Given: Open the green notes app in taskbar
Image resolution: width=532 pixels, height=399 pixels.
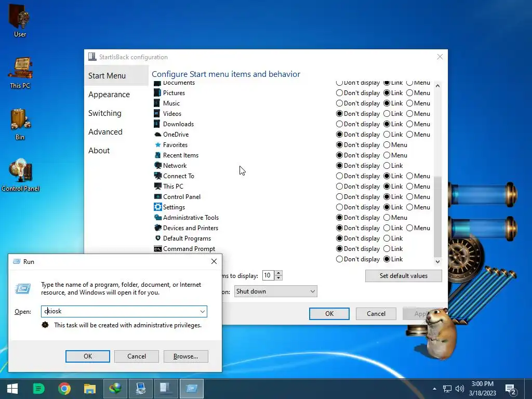Looking at the screenshot, I should pos(38,389).
